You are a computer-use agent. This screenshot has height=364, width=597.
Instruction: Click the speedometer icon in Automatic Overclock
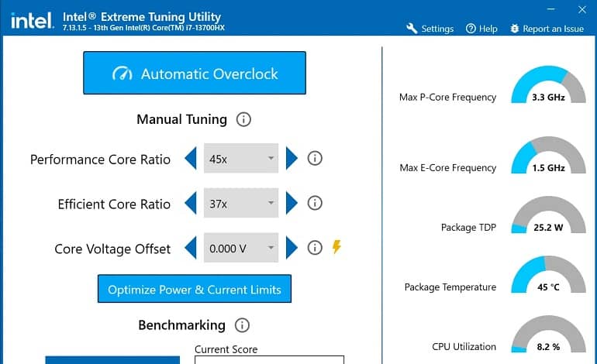tap(123, 73)
